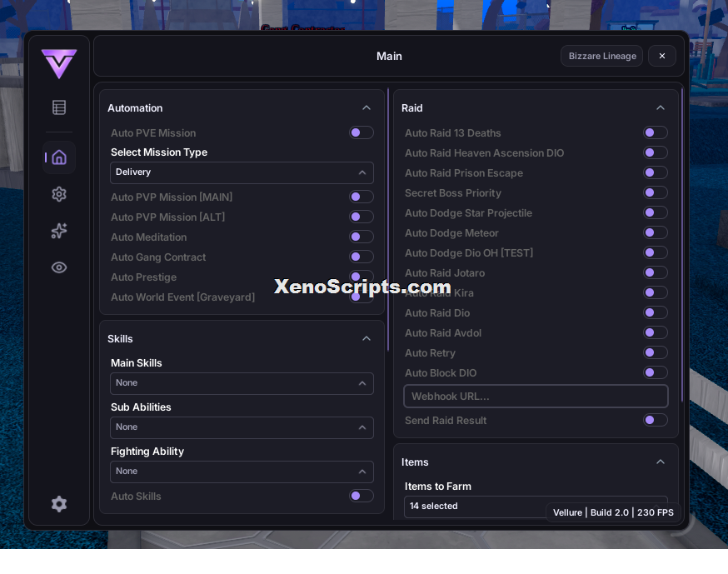728x574 pixels.
Task: Enable Auto Dodge Meteor switch
Action: (x=655, y=232)
